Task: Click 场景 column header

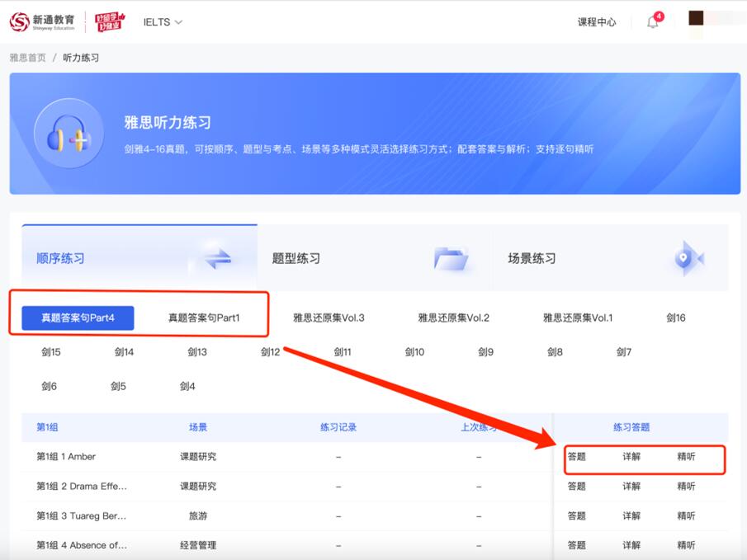Action: 198,427
